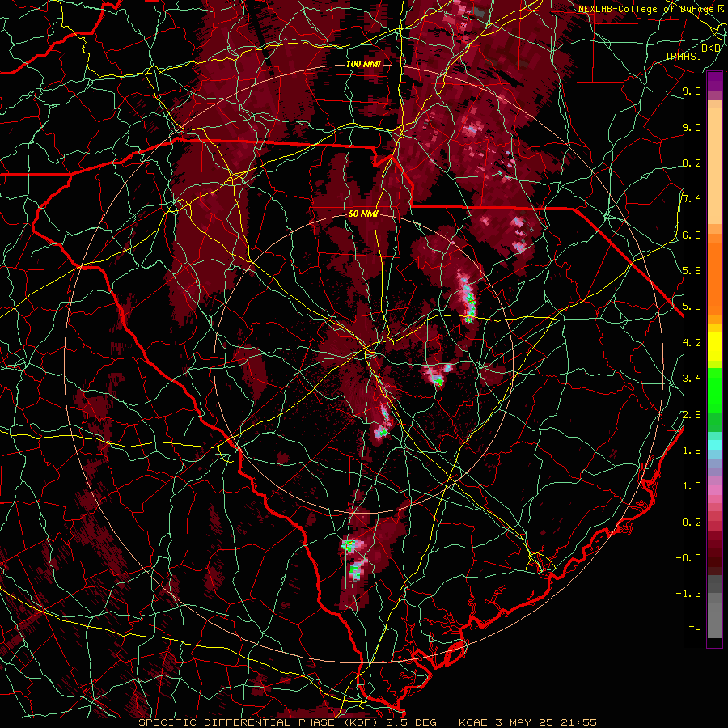Click the 5.8 color scale value
728x728 pixels.
click(x=692, y=271)
